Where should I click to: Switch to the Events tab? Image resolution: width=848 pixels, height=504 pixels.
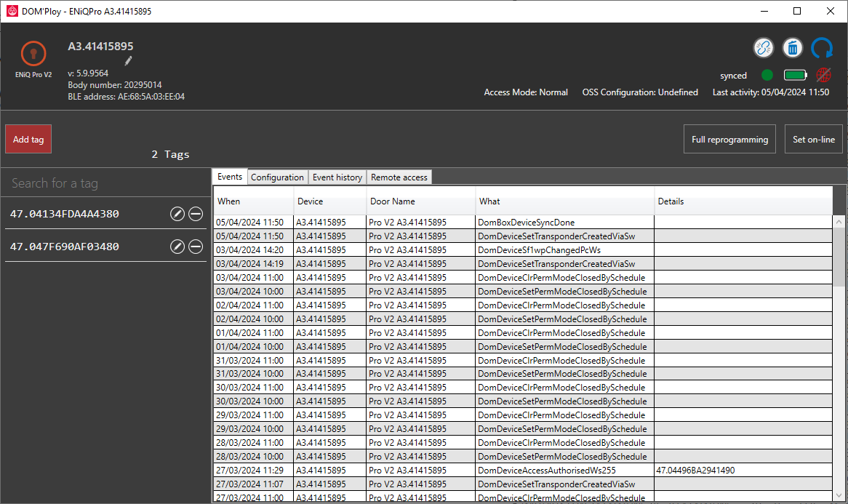pyautogui.click(x=230, y=177)
